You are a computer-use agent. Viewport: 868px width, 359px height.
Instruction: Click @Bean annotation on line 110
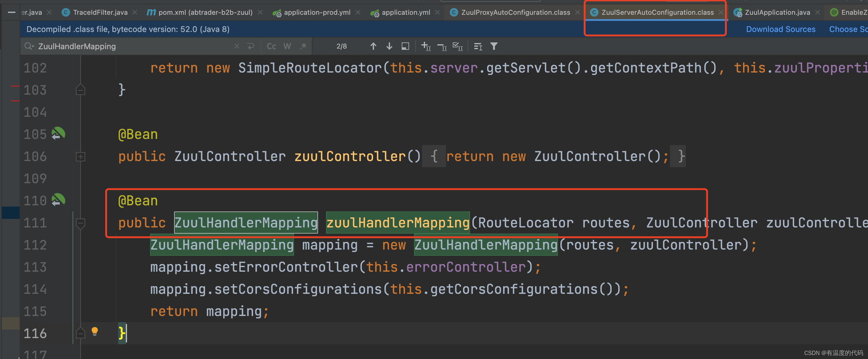[x=138, y=201]
